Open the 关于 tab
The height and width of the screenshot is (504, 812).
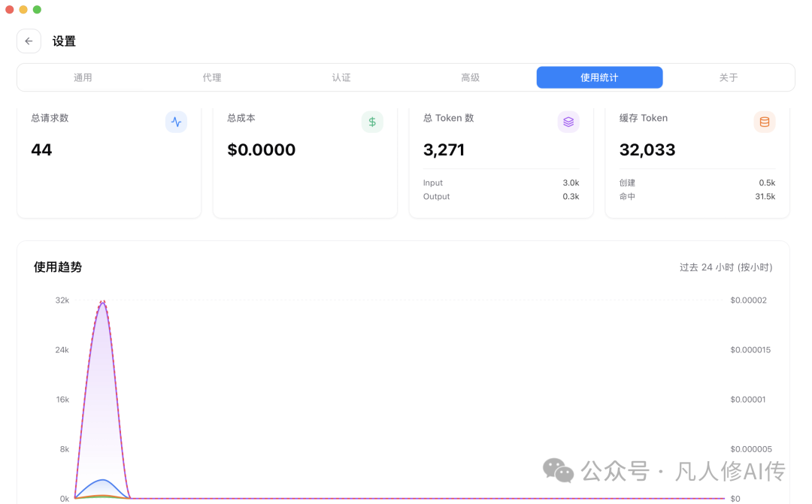point(729,77)
